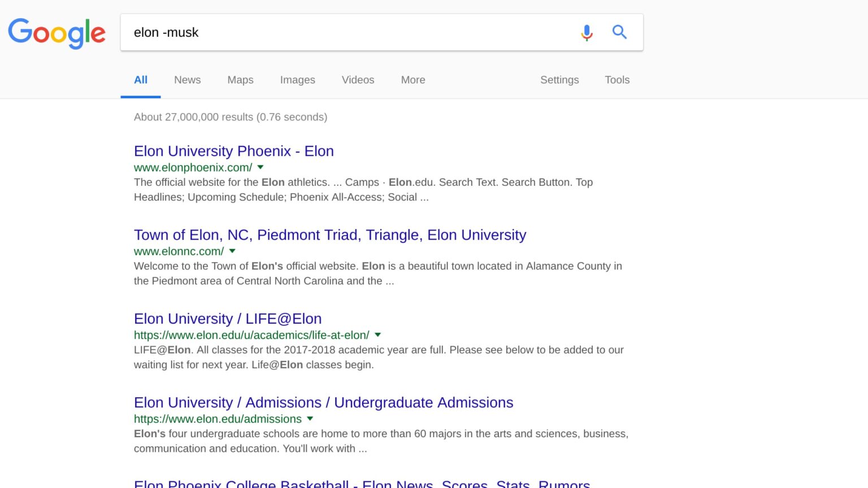Select the All results tab
The image size is (868, 488).
[140, 80]
